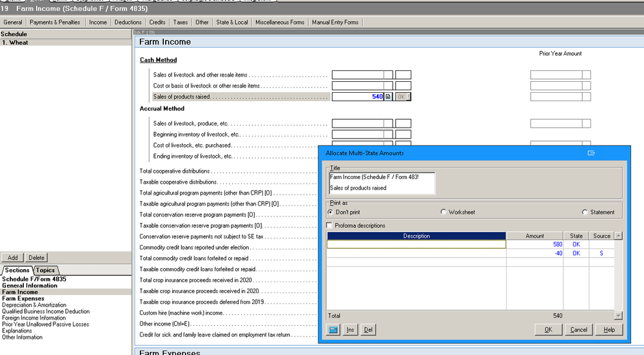The width and height of the screenshot is (644, 355).
Task: Click the Description column header
Action: tap(416, 236)
